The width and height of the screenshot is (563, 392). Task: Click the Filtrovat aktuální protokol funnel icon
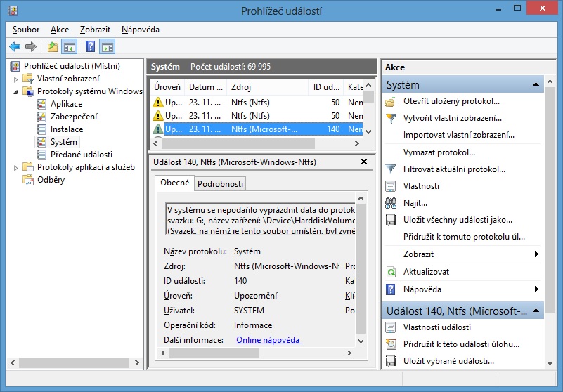click(391, 169)
